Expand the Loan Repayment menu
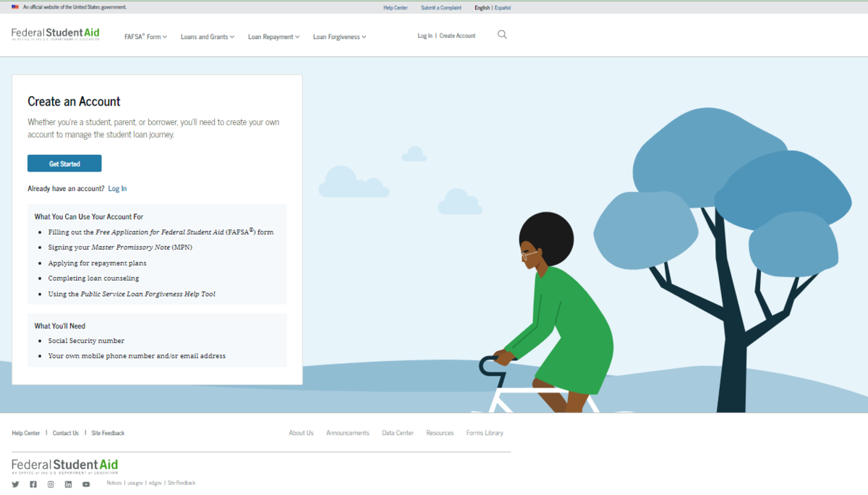The width and height of the screenshot is (868, 495). (x=274, y=37)
